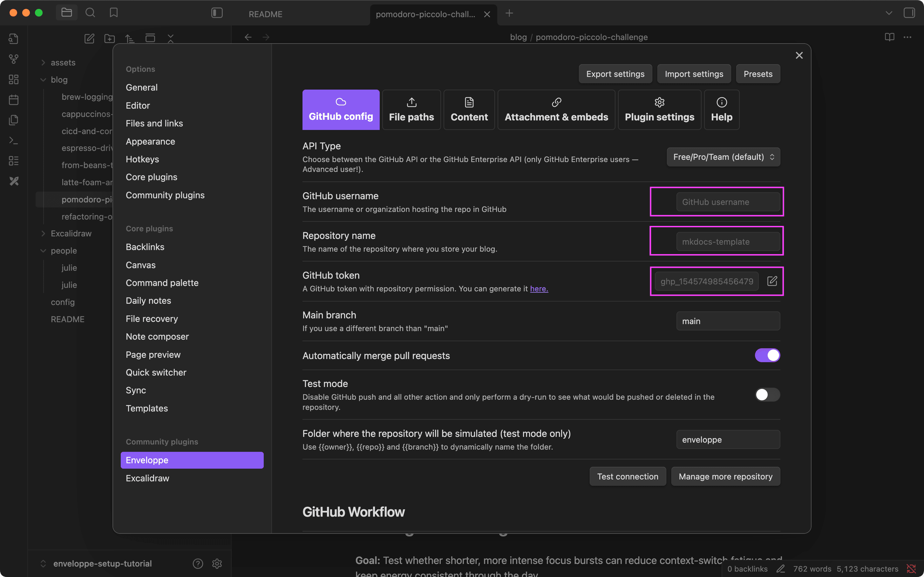Collapse the left sidebar toggle icon
The image size is (924, 577).
coord(217,13)
